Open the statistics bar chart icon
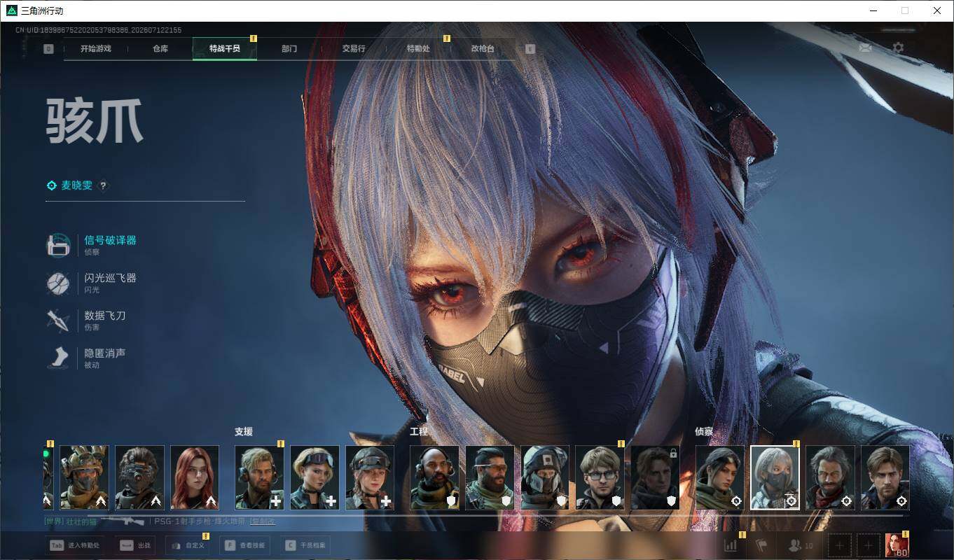 click(731, 545)
